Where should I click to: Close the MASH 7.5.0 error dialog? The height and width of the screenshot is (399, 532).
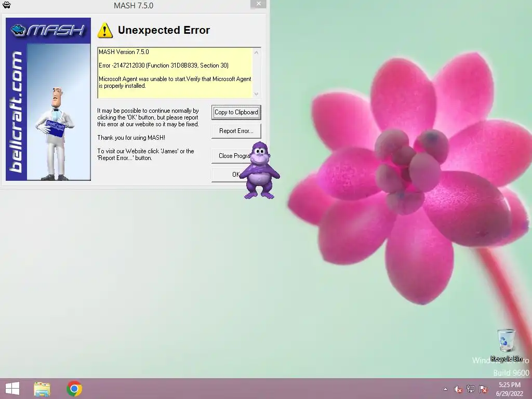[x=259, y=4]
